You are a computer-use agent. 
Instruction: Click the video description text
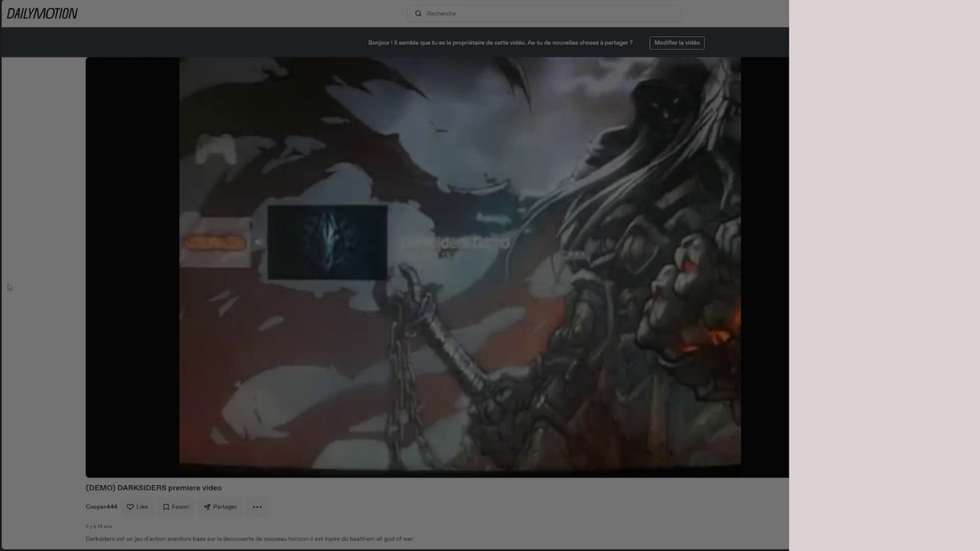(x=250, y=539)
